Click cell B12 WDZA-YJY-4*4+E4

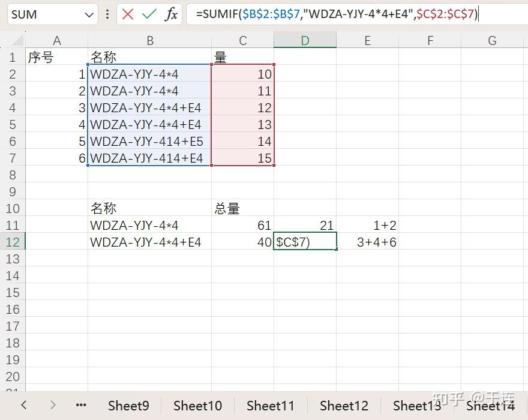(x=149, y=241)
